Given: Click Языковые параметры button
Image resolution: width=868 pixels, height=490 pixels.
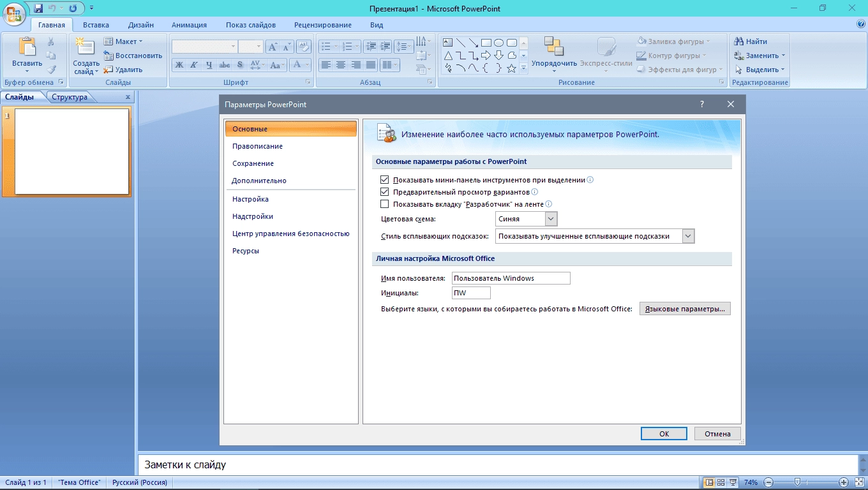Looking at the screenshot, I should 685,309.
